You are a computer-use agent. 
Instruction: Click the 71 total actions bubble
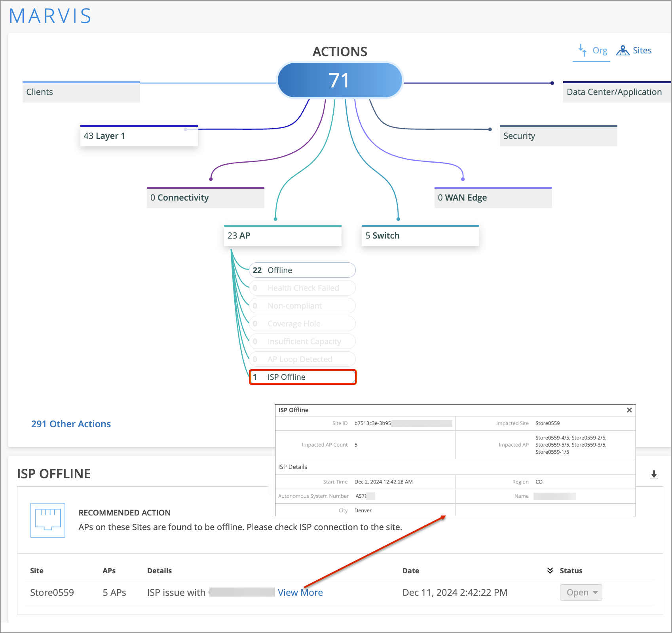(340, 80)
